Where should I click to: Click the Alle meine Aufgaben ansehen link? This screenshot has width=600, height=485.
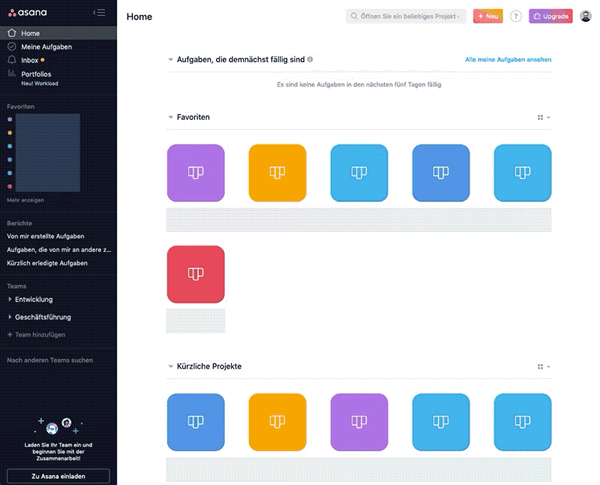pyautogui.click(x=508, y=60)
